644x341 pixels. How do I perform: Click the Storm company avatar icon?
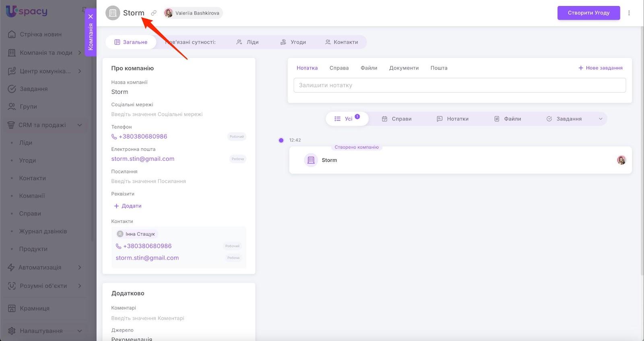[x=113, y=13]
